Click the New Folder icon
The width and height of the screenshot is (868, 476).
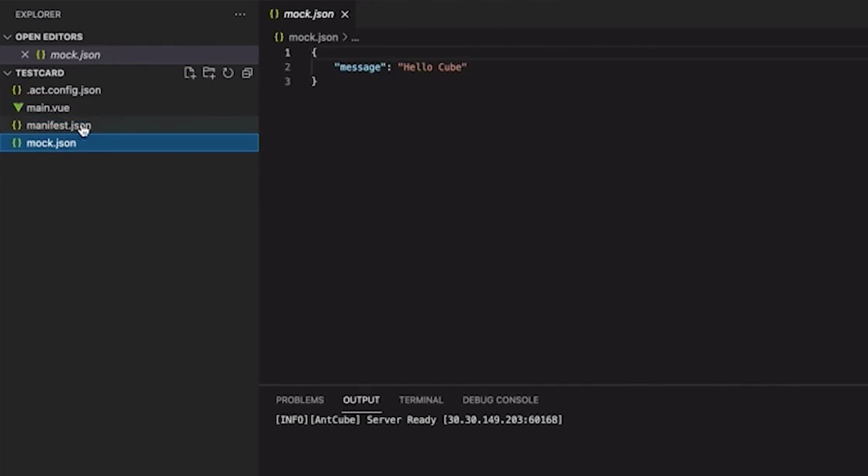[209, 73]
